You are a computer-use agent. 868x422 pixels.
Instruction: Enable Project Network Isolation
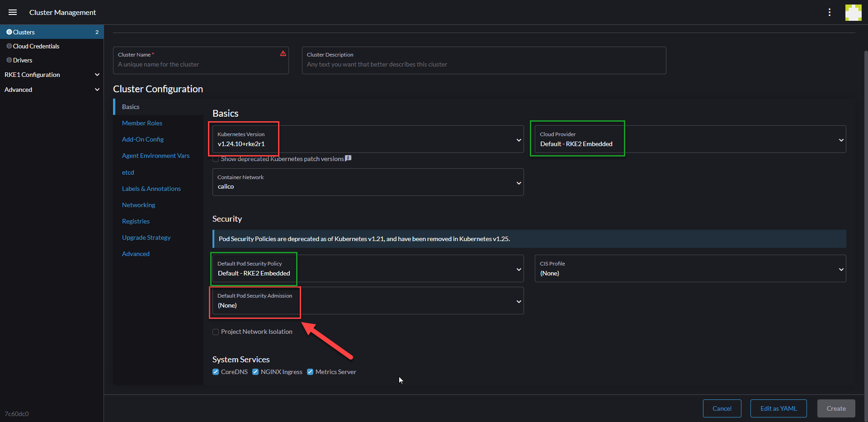tap(216, 332)
